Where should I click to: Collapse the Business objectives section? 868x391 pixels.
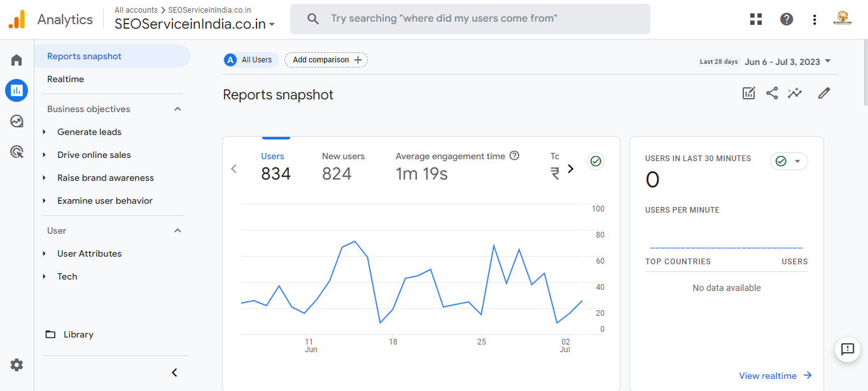[x=178, y=109]
